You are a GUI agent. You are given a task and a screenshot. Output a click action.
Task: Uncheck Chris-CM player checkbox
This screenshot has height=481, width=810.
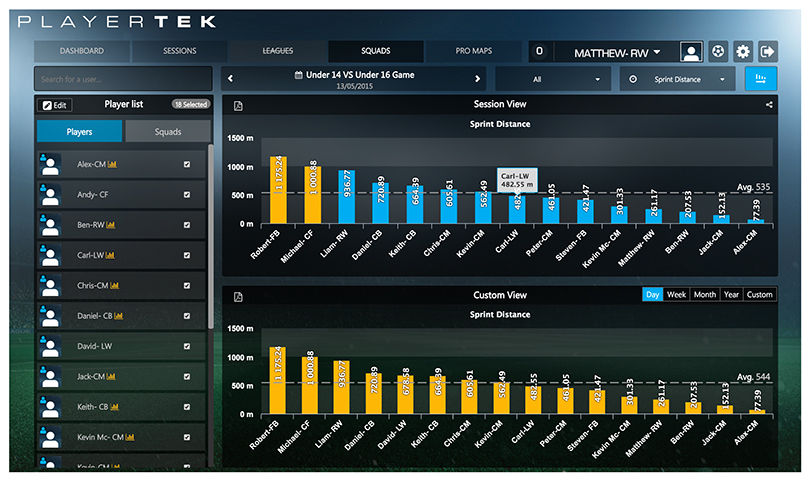click(x=187, y=286)
